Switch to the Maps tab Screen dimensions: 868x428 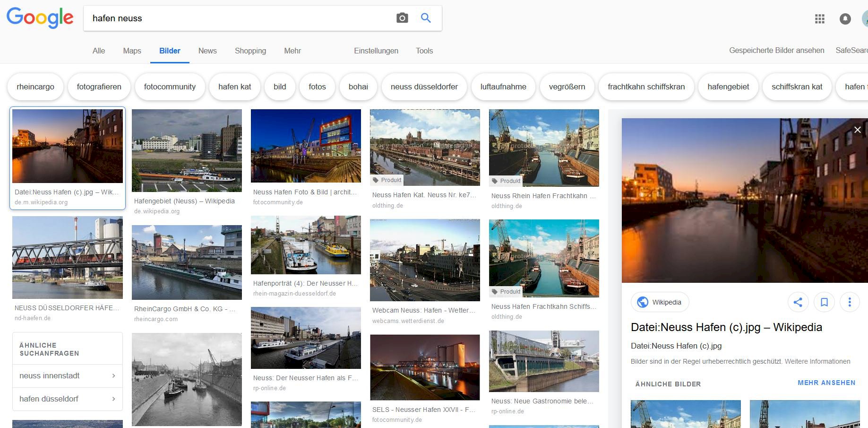click(x=132, y=51)
